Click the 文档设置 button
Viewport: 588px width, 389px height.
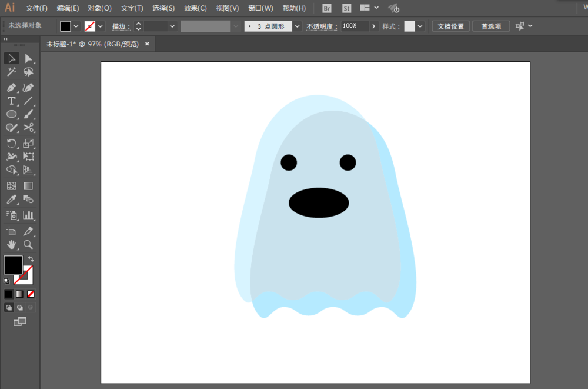pyautogui.click(x=451, y=26)
